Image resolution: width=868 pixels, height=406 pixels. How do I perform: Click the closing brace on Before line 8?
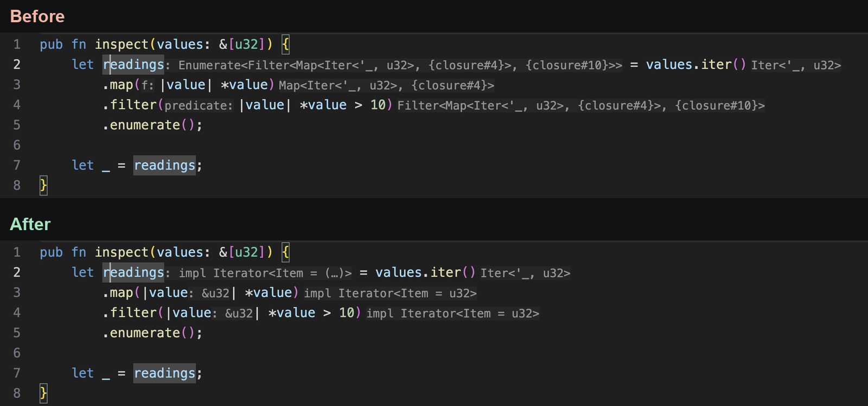(43, 186)
